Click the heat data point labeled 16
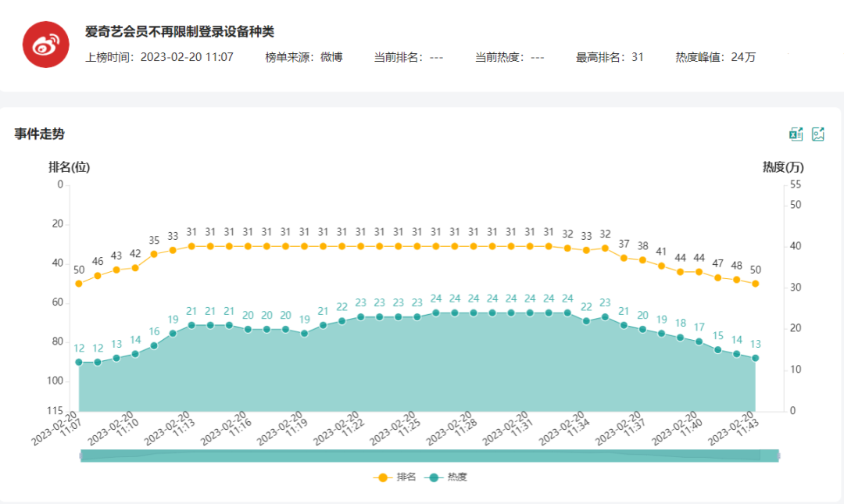844x504 pixels. [x=154, y=345]
